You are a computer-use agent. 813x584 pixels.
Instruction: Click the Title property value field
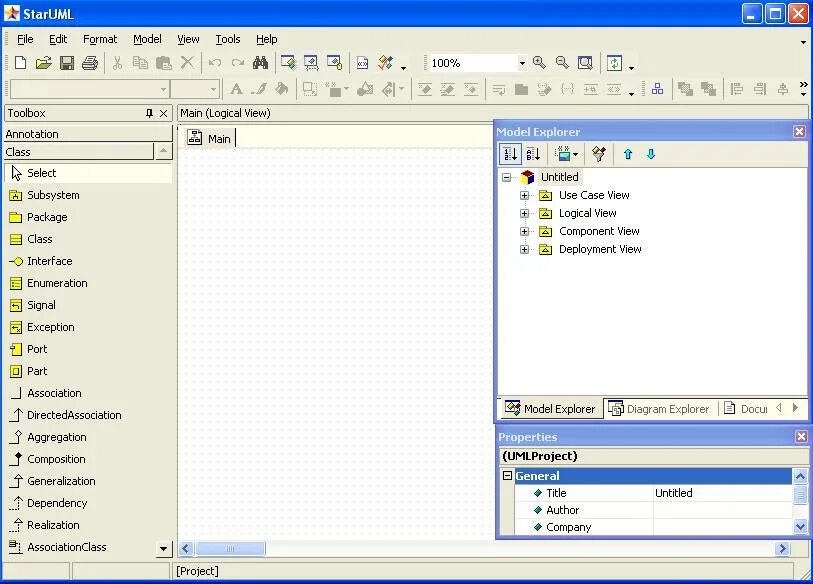(722, 493)
